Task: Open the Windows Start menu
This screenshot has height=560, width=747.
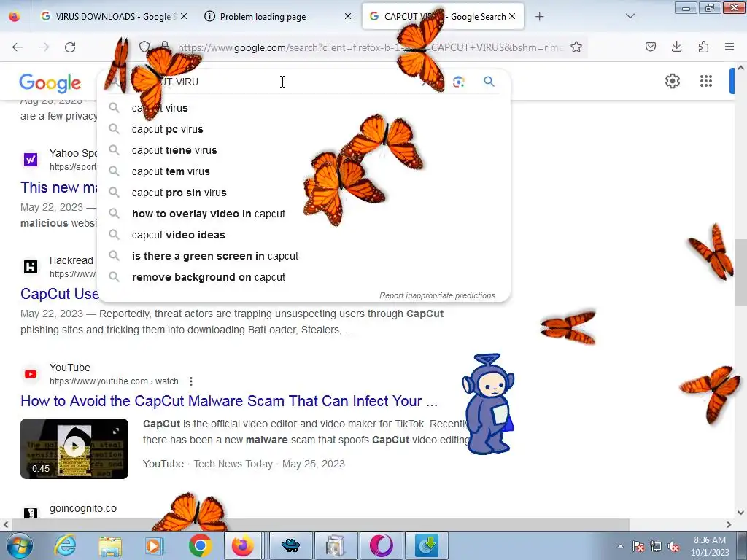Action: (20, 545)
